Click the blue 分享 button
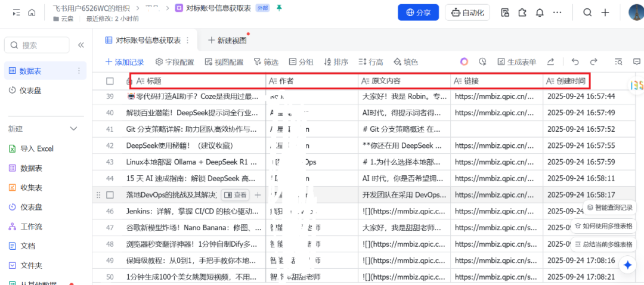This screenshot has width=644, height=285. (419, 13)
